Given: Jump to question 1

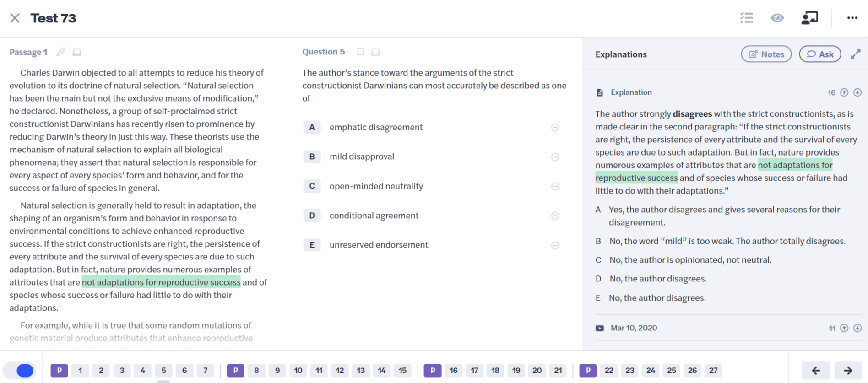Looking at the screenshot, I should coord(80,370).
